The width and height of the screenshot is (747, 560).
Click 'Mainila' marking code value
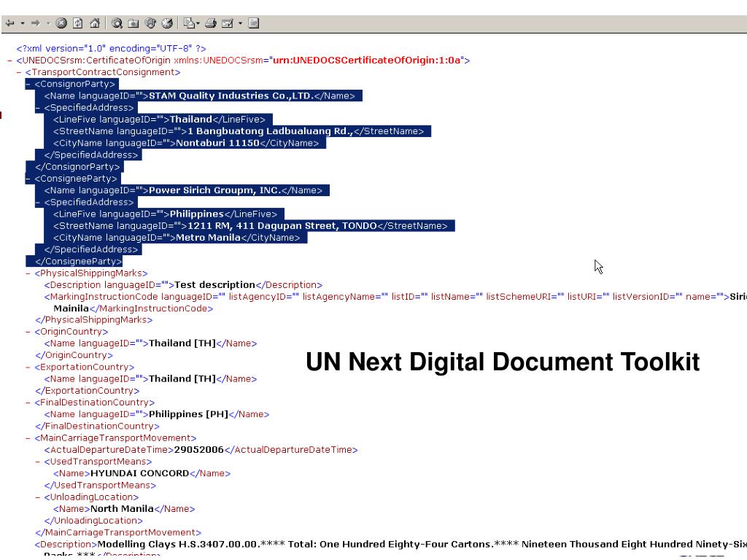pyautogui.click(x=71, y=308)
